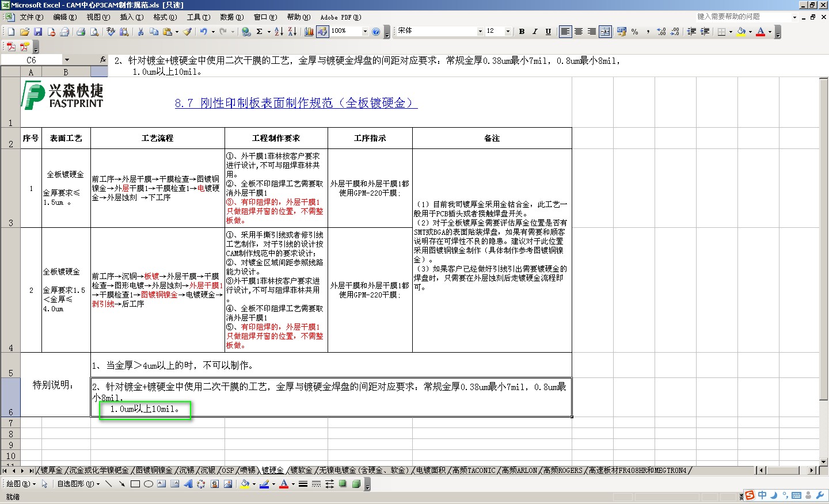
Task: Toggle align left
Action: [x=565, y=32]
